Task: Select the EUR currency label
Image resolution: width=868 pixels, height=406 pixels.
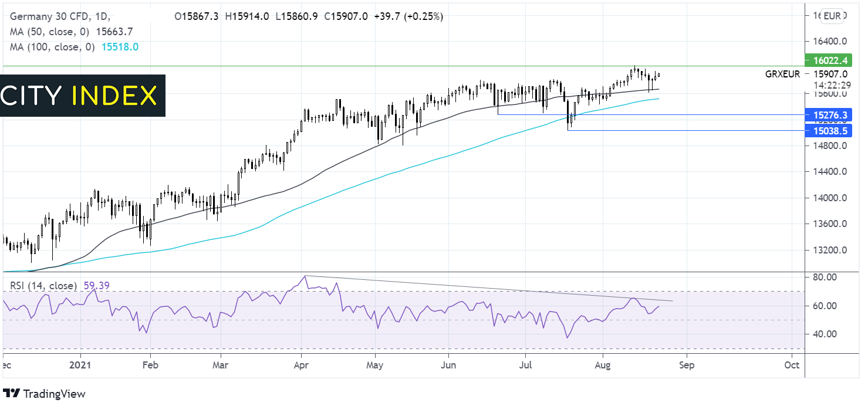Action: [x=832, y=16]
